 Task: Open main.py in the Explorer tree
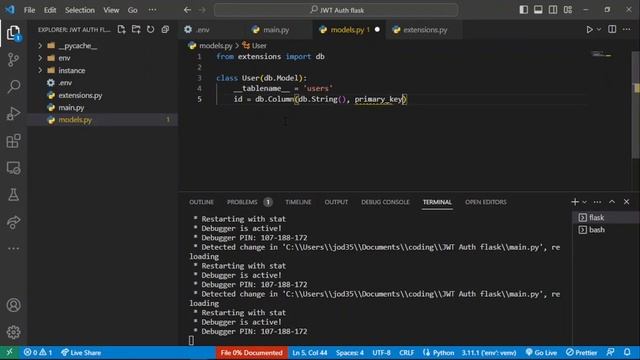tap(71, 107)
